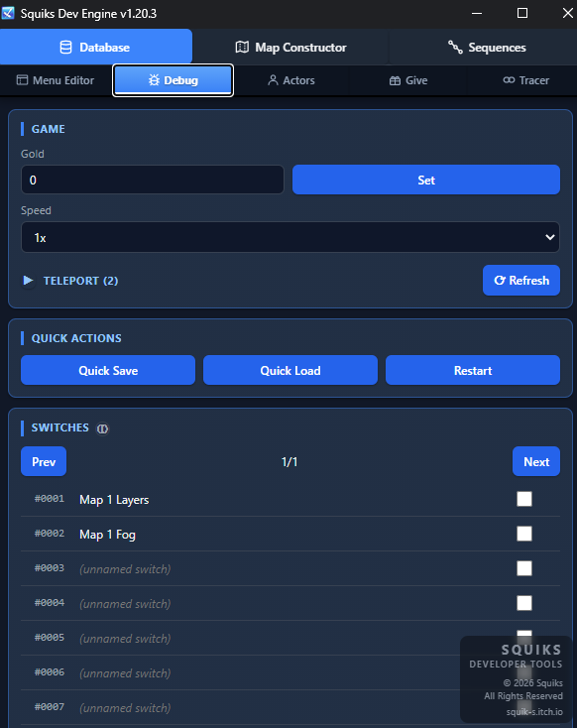Toggle the Map 1 Fog switch checkbox
This screenshot has width=577, height=728.
(524, 534)
